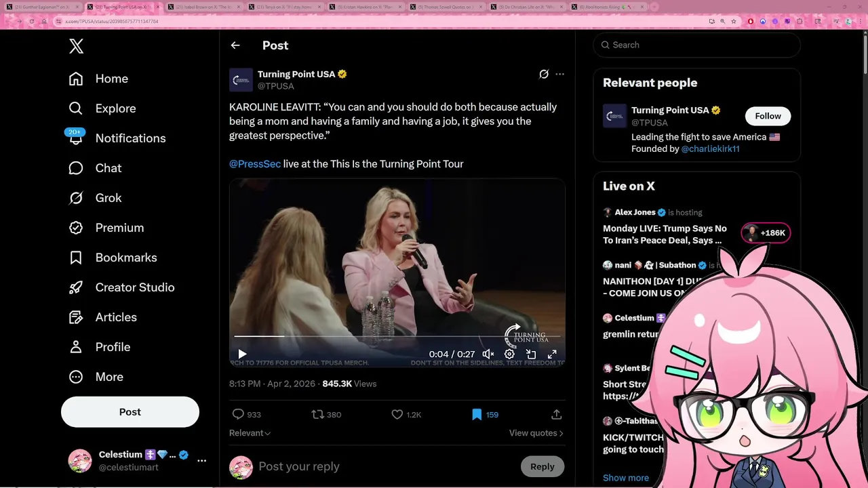Like the post with the heart icon
The height and width of the screenshot is (488, 868).
tap(397, 414)
